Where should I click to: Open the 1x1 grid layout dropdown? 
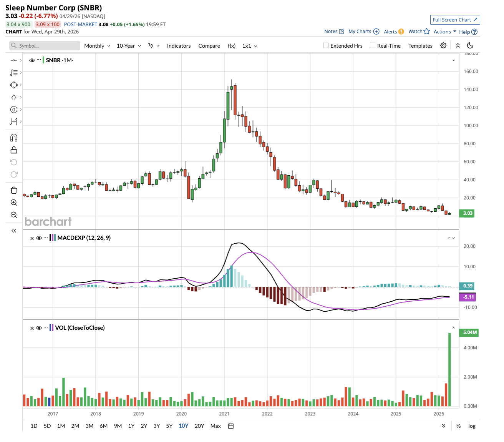coord(250,46)
